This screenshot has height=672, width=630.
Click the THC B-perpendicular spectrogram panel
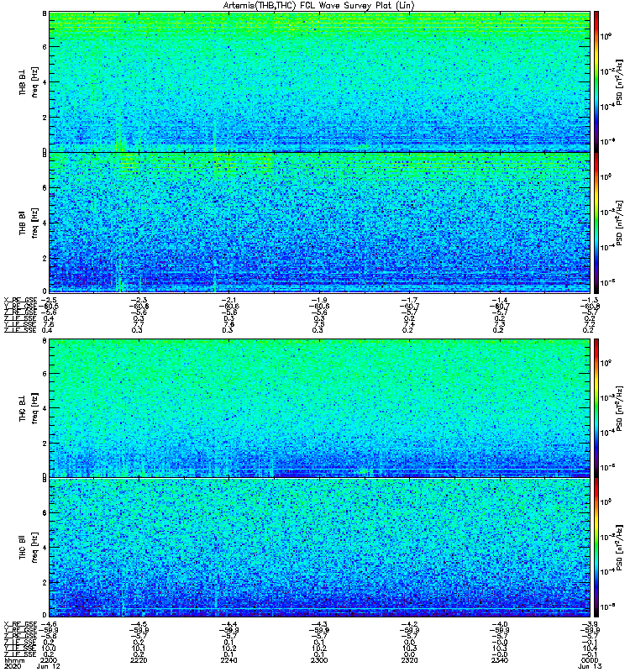tap(320, 408)
